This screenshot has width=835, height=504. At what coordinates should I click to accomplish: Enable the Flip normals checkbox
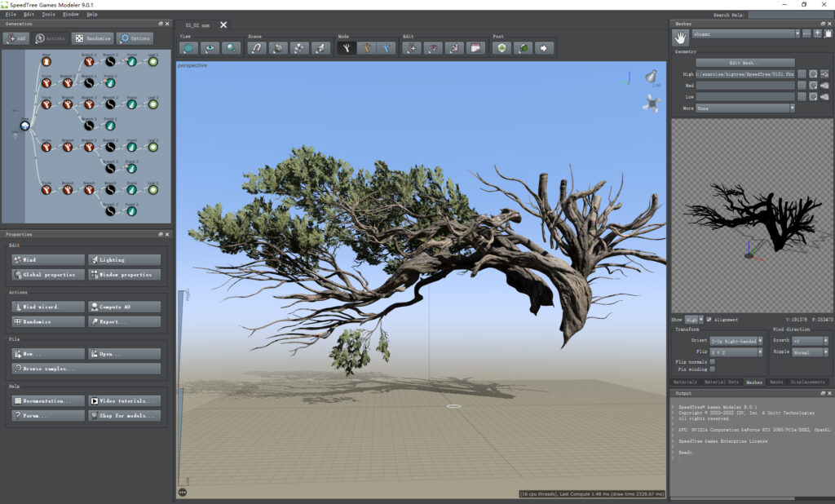(x=712, y=361)
